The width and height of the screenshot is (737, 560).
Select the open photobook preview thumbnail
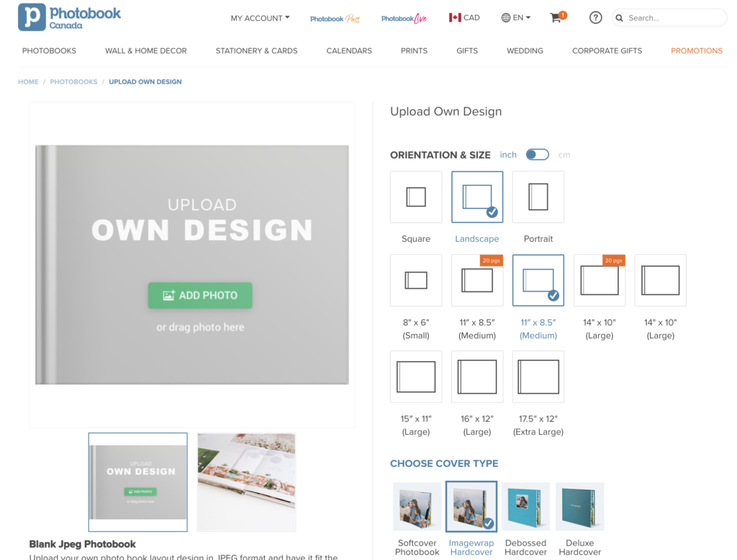[x=246, y=482]
